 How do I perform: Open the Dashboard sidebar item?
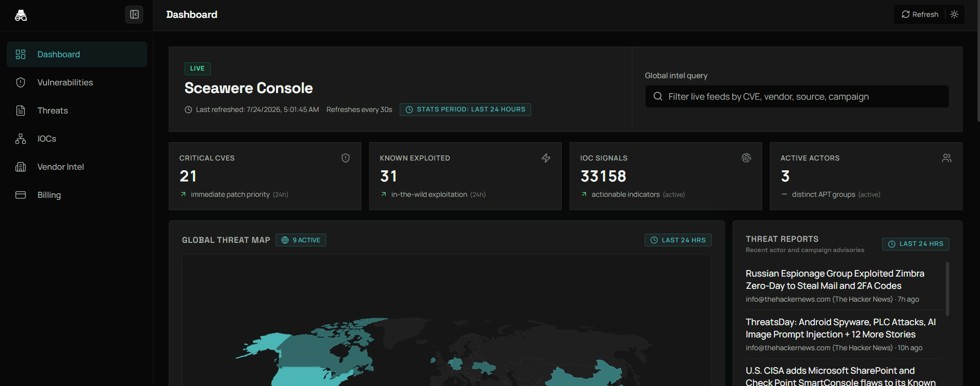(x=77, y=54)
